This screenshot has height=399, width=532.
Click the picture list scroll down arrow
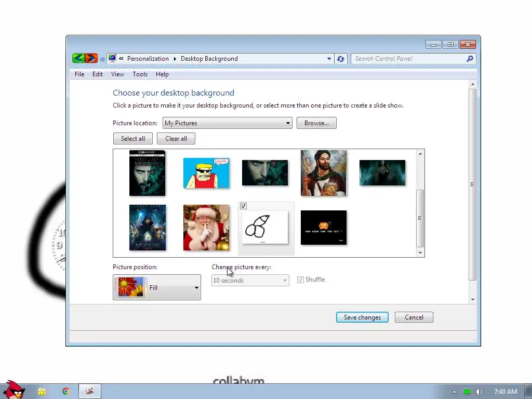(420, 253)
